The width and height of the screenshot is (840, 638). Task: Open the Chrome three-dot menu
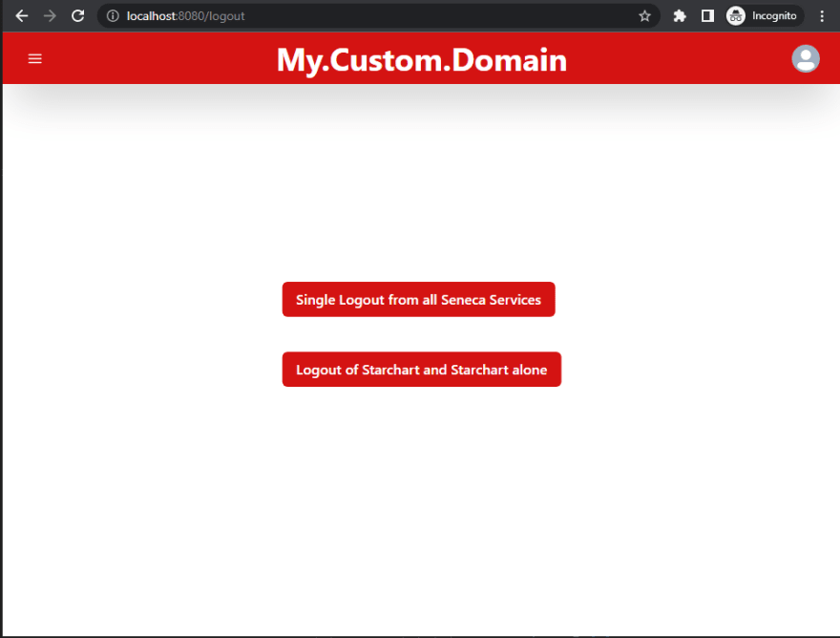pos(822,16)
